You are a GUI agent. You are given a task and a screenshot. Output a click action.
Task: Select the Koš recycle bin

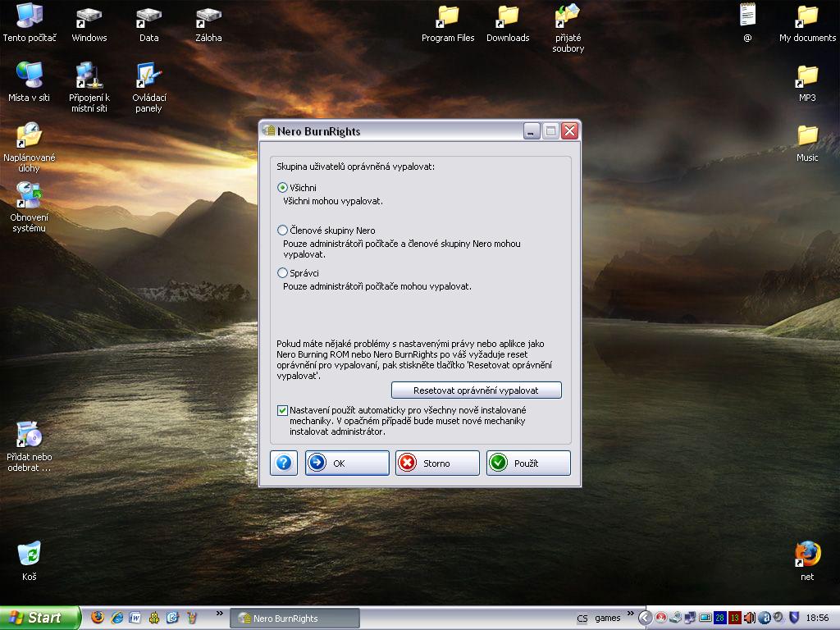[x=29, y=561]
